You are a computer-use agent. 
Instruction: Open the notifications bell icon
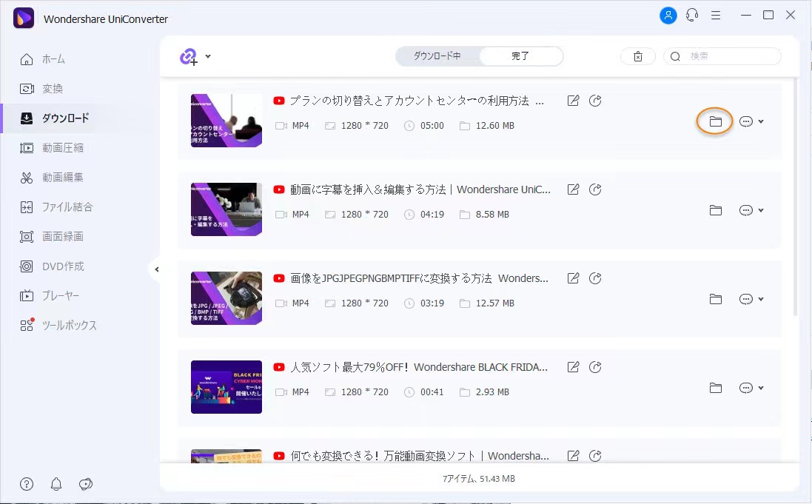point(56,484)
